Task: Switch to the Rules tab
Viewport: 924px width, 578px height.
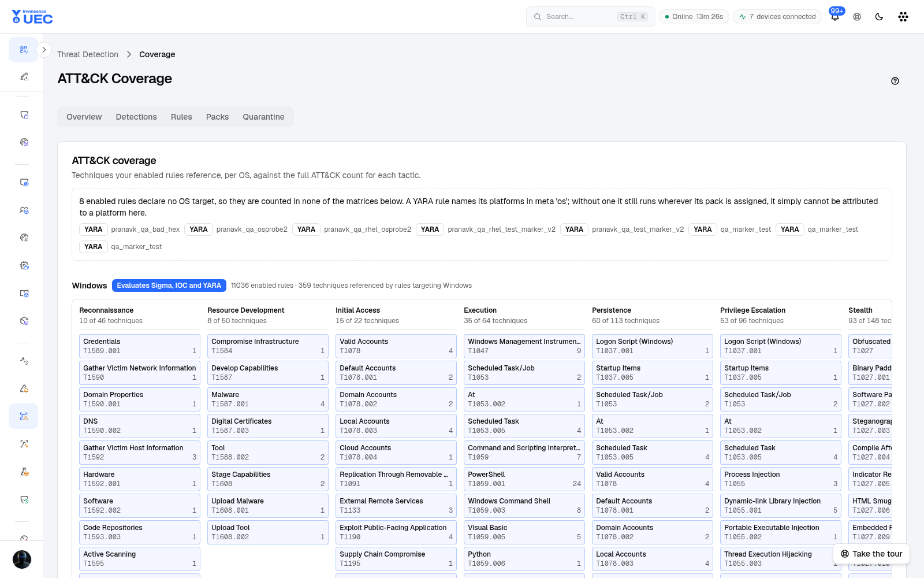Action: pyautogui.click(x=181, y=117)
